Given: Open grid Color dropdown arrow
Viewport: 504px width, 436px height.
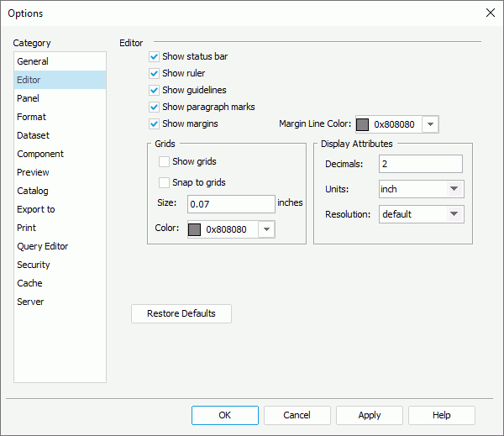Looking at the screenshot, I should point(266,229).
